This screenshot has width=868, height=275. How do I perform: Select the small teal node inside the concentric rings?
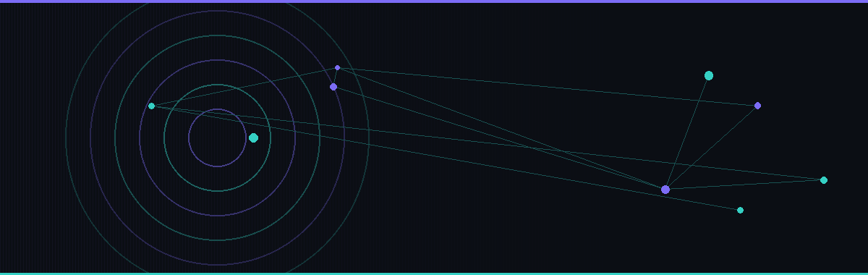[x=151, y=106]
